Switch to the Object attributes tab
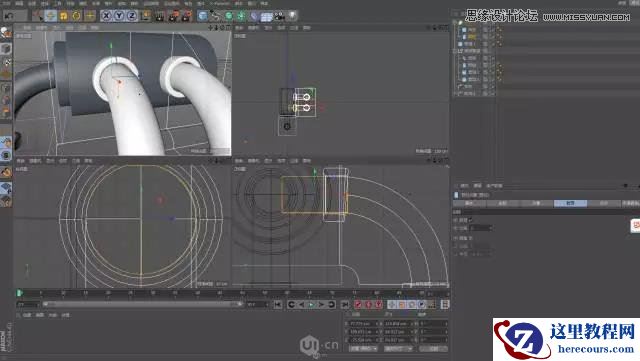 [536, 203]
